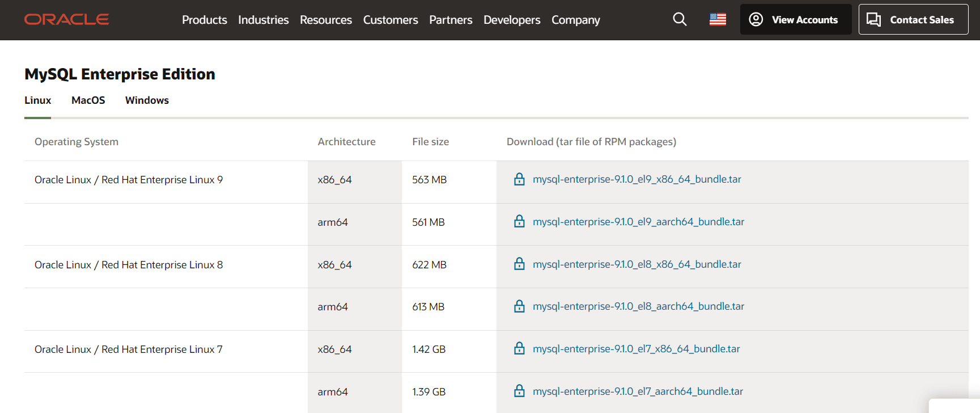Open the Partners menu
This screenshot has width=980, height=413.
[x=451, y=20]
